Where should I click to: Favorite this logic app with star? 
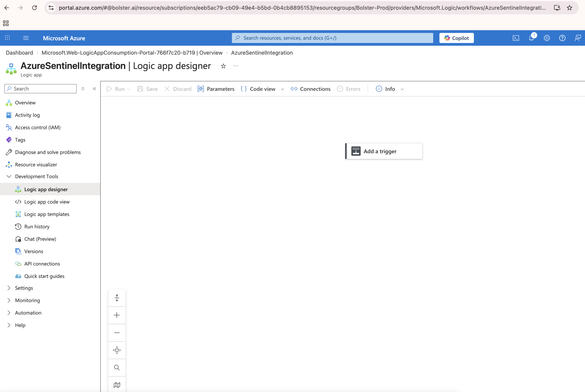click(x=223, y=66)
